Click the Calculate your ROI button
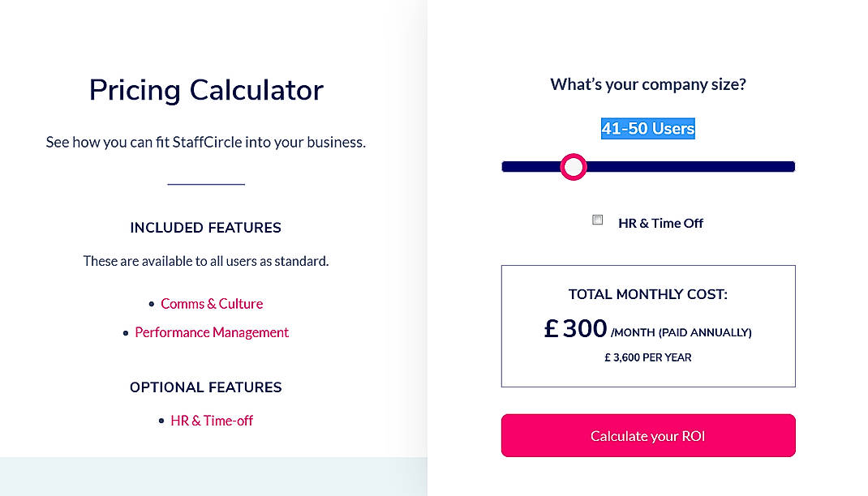868x496 pixels. tap(647, 435)
